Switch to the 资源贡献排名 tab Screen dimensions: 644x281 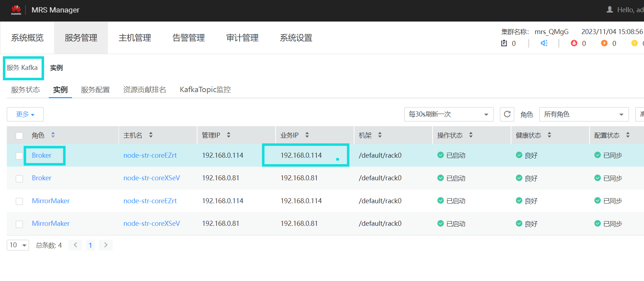144,90
